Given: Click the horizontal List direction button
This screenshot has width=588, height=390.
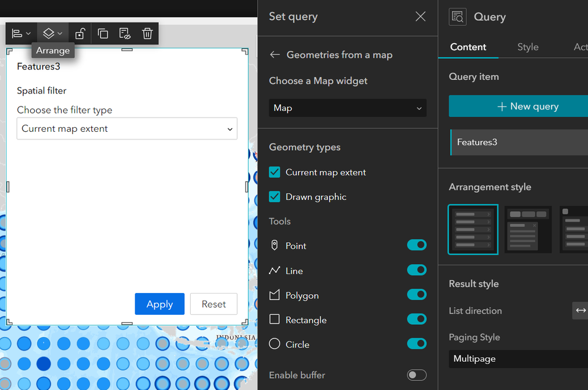Looking at the screenshot, I should 580,310.
